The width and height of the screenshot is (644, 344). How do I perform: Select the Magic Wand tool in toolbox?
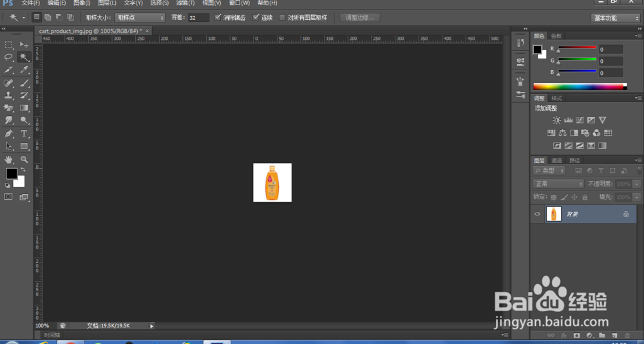click(24, 57)
